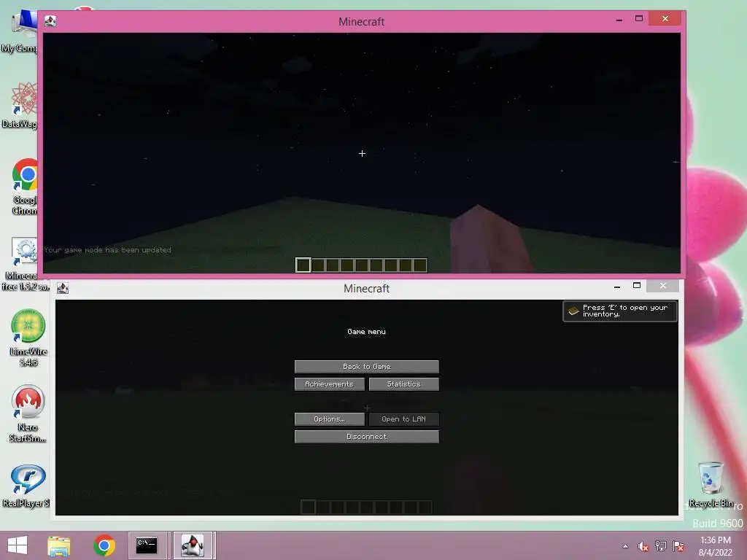
Task: Open Achievements in Game menu
Action: (x=329, y=384)
